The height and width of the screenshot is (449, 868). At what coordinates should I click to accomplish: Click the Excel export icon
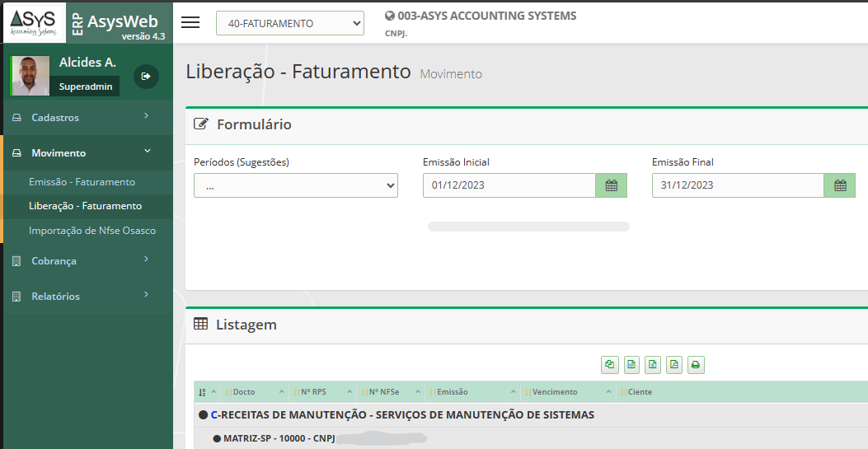pyautogui.click(x=653, y=365)
